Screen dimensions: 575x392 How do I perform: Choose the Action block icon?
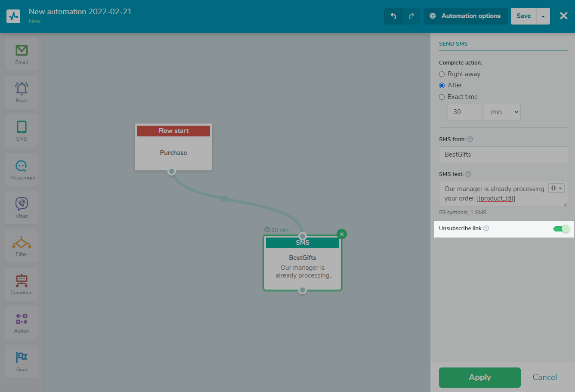pos(22,322)
